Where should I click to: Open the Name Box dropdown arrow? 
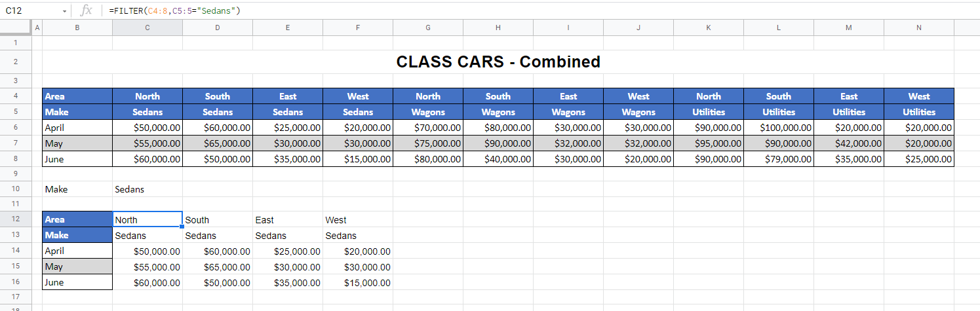click(64, 11)
